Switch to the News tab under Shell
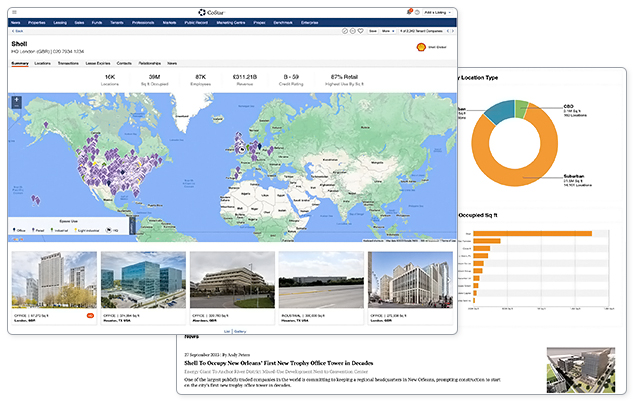This screenshot has width=640, height=419. (172, 64)
